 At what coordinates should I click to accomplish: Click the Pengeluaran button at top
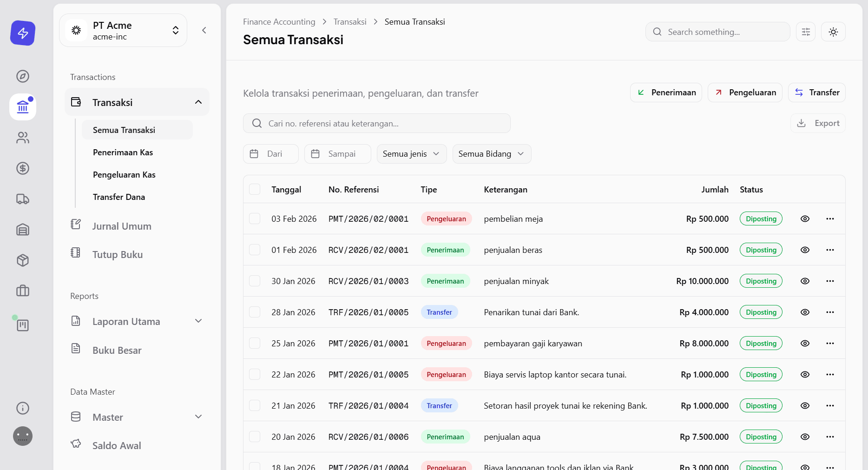(745, 93)
